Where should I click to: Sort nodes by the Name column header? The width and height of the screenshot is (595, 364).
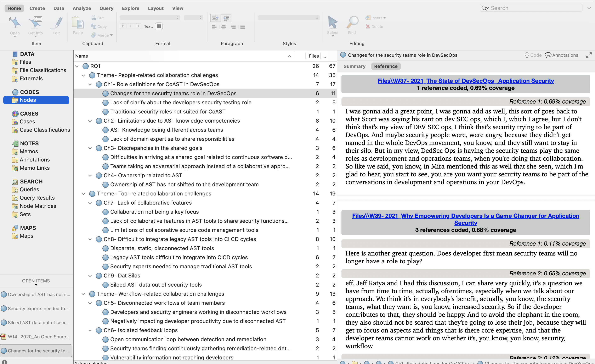coord(82,56)
